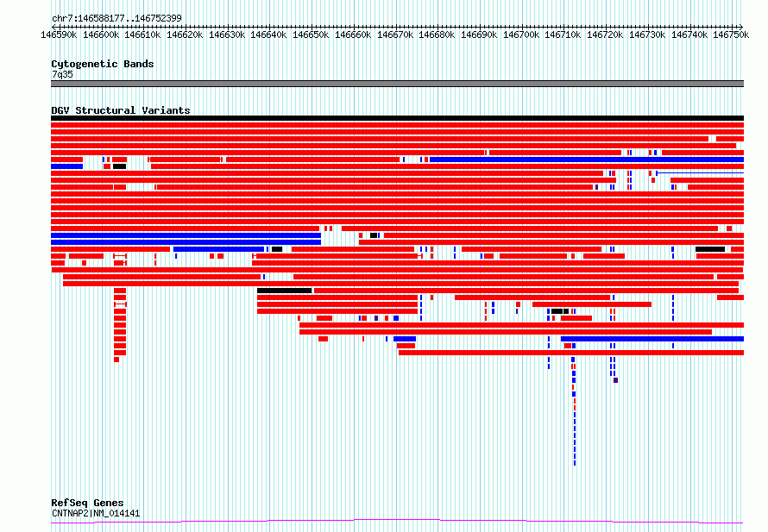This screenshot has width=768, height=532.
Task: Click the black variant bar near 146745k
Action: click(x=710, y=249)
